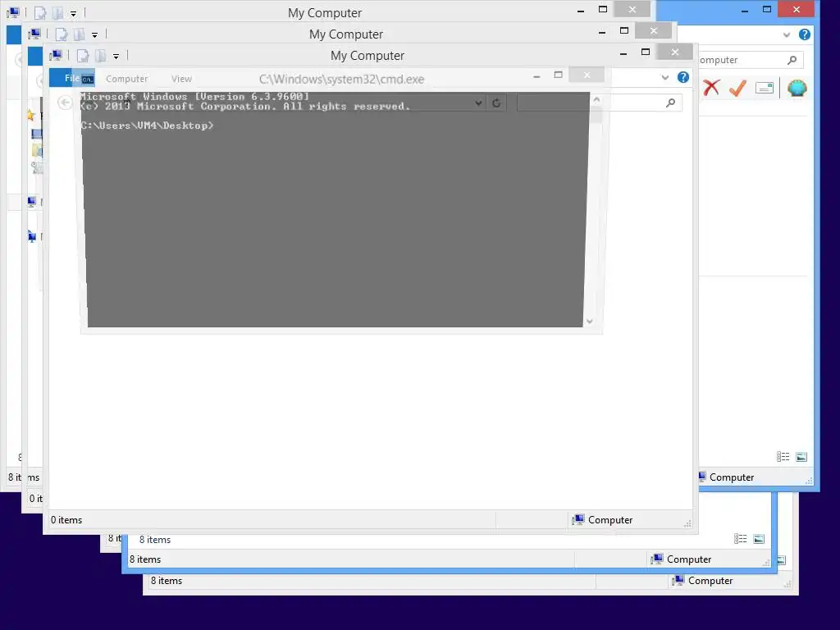Open the Quick Access dropdown arrow in the topmost My Computer title bar
Screen dimensions: 840x630
[x=73, y=14]
